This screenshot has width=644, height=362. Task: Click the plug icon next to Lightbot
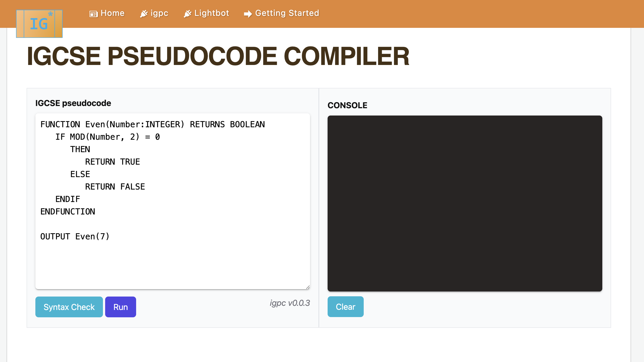(188, 14)
